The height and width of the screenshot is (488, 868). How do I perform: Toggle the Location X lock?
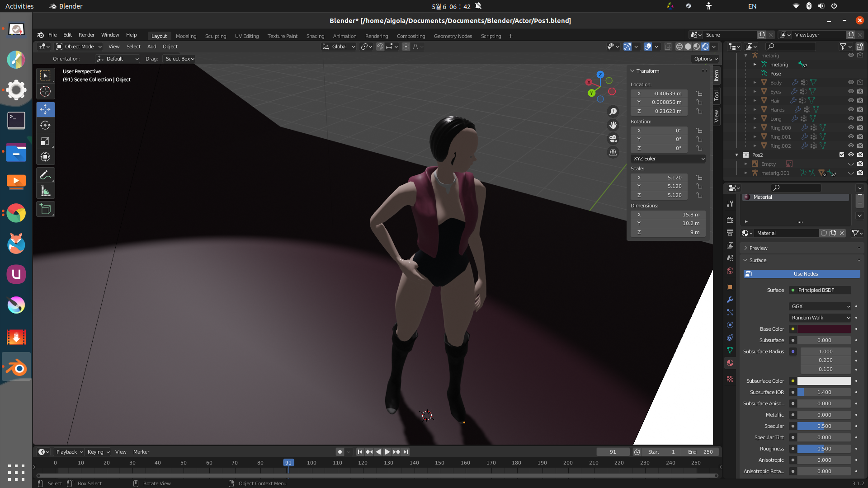tap(699, 94)
